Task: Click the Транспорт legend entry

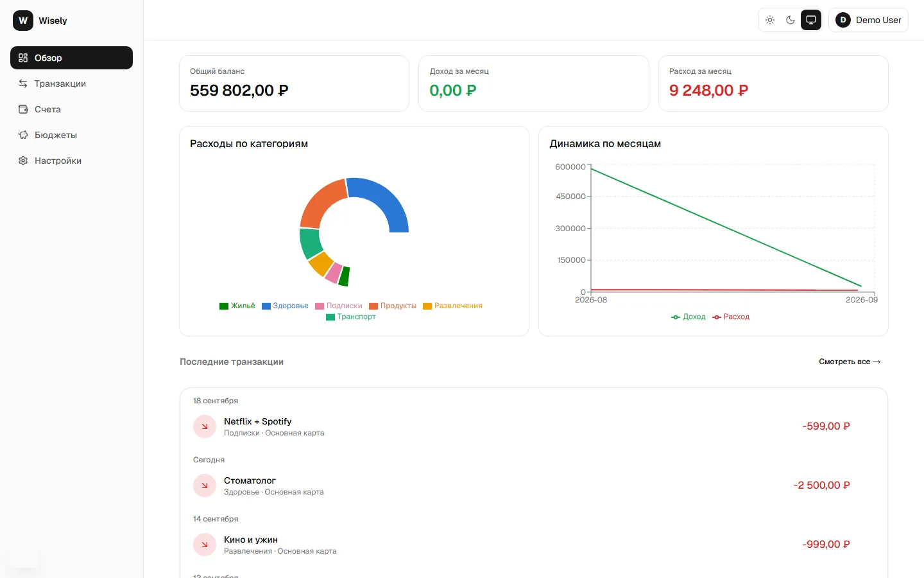Action: click(351, 317)
